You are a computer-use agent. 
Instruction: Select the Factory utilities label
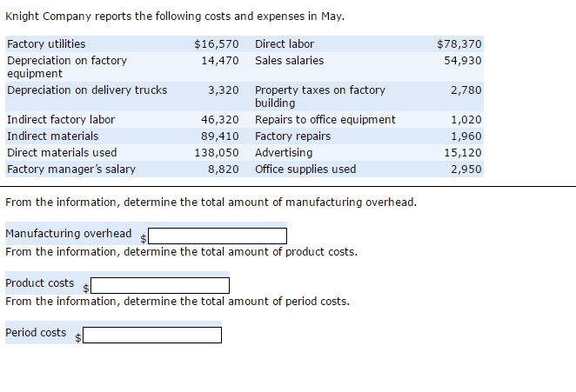[46, 44]
